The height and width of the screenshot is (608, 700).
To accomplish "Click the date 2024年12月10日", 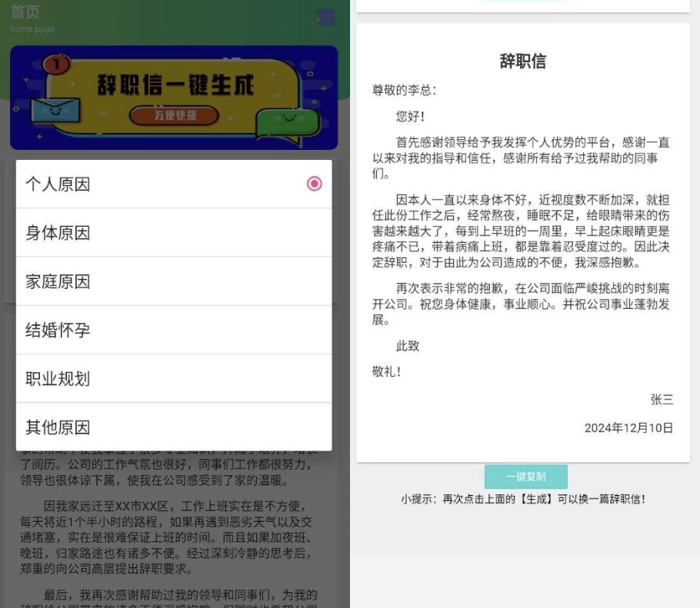I will coord(628,428).
